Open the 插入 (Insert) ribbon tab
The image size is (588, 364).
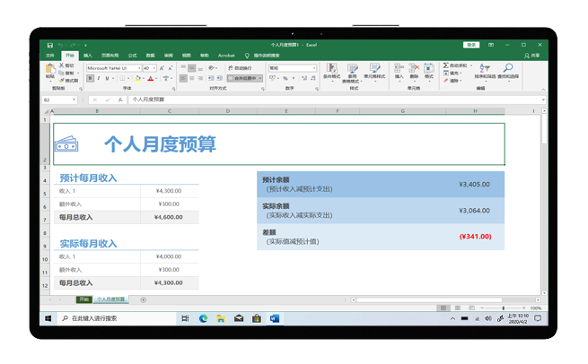[88, 56]
